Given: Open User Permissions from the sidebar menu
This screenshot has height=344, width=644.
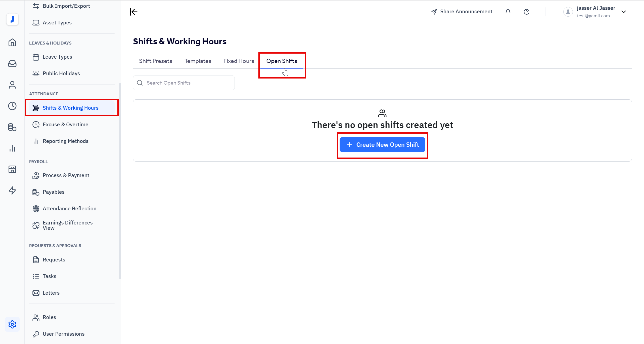Looking at the screenshot, I should [63, 334].
